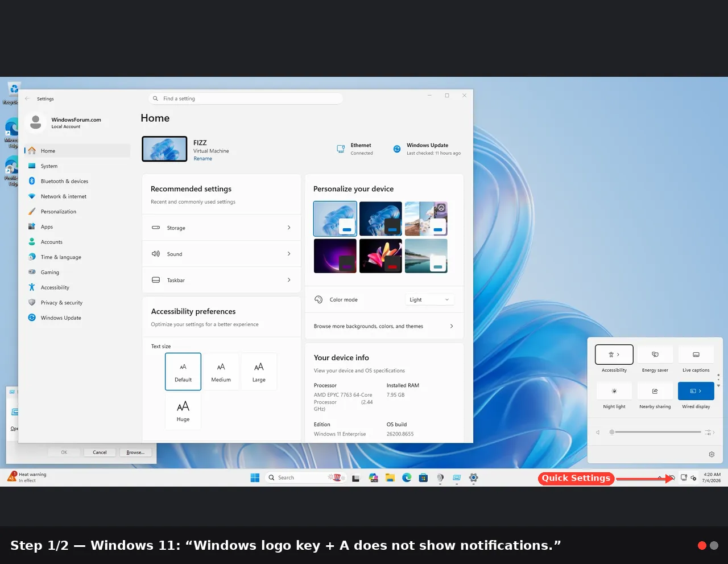Click the volume slider in Quick Settings
Screen dimensions: 728x564
point(656,432)
